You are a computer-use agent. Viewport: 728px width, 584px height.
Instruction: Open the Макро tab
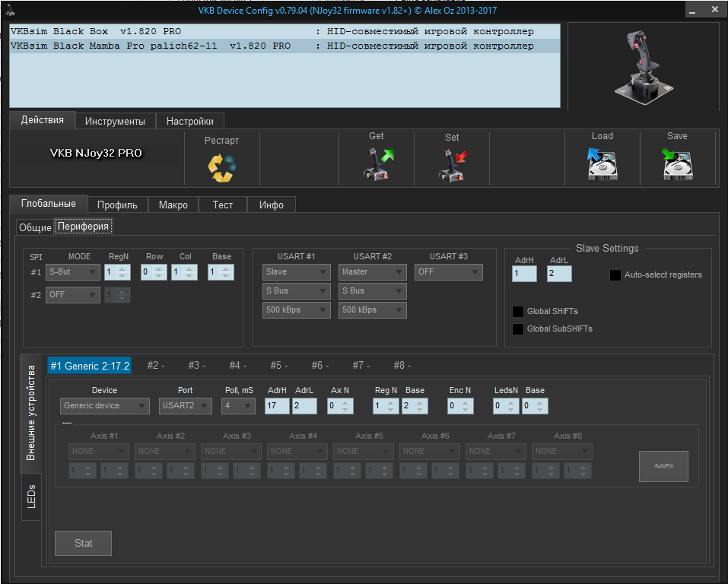click(x=173, y=205)
